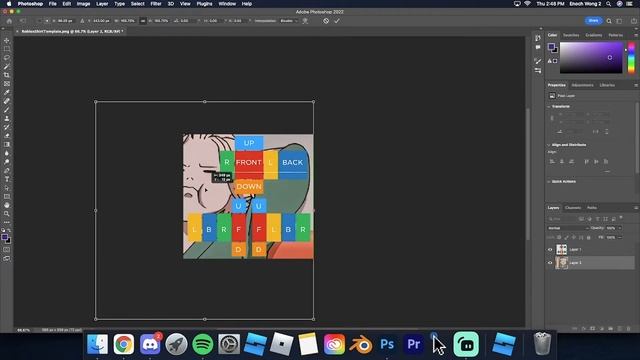Screen dimensions: 640x360
Task: Align left edges in Properties panel
Action: point(552,162)
